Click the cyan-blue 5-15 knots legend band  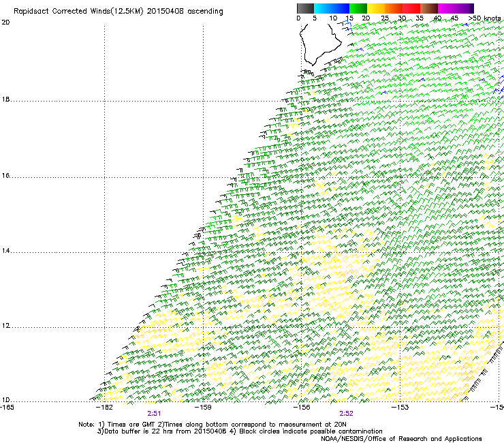tap(332, 8)
